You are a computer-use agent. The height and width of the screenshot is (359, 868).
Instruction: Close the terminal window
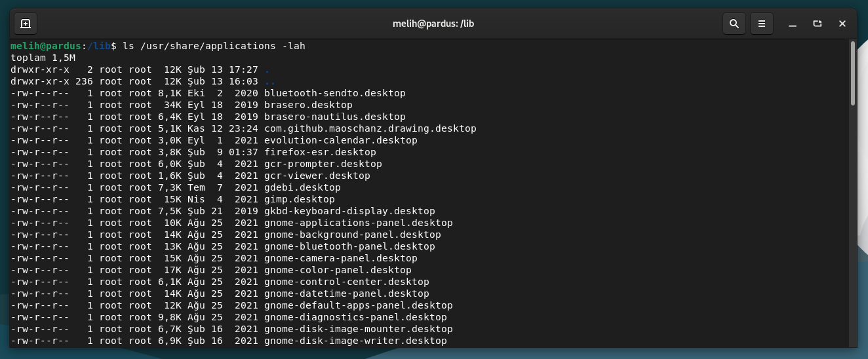coord(842,24)
